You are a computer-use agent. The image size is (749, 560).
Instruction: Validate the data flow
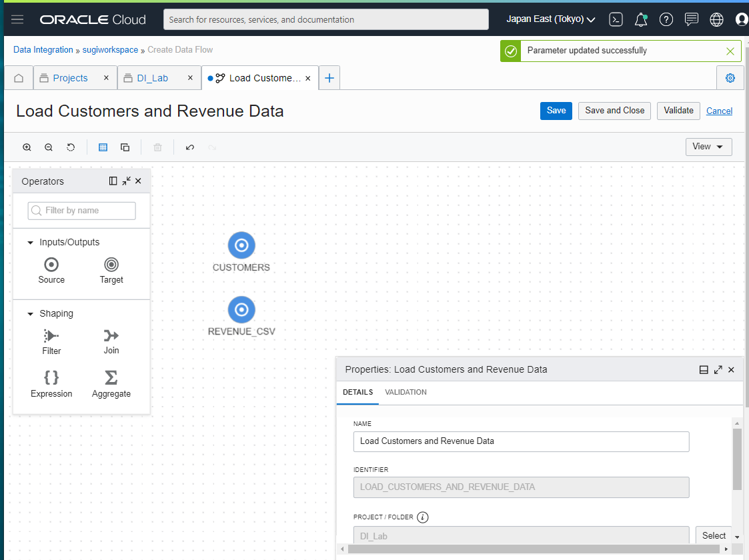(678, 111)
